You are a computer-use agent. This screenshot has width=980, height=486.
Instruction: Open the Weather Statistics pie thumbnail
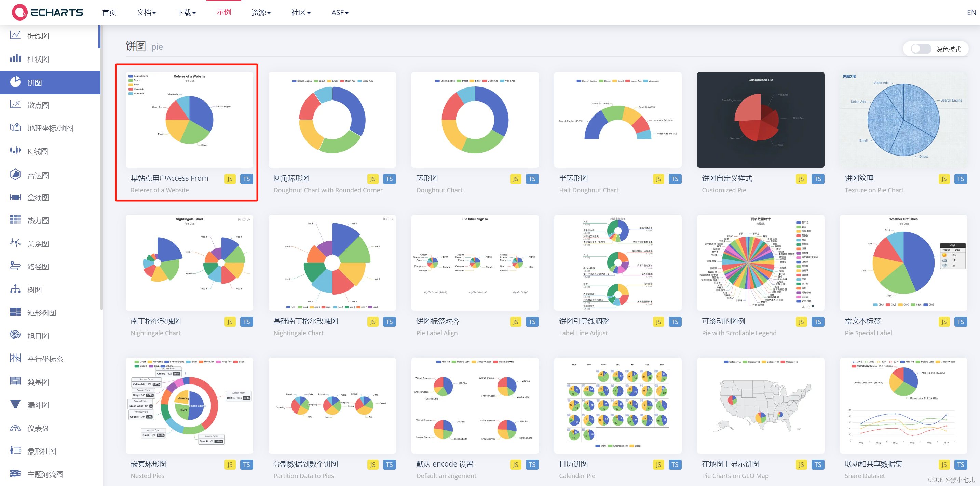[x=903, y=262]
